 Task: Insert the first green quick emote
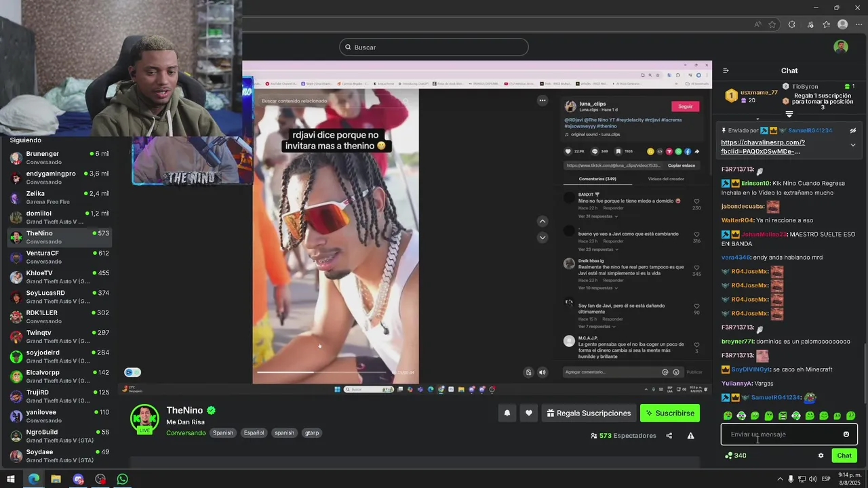(728, 415)
